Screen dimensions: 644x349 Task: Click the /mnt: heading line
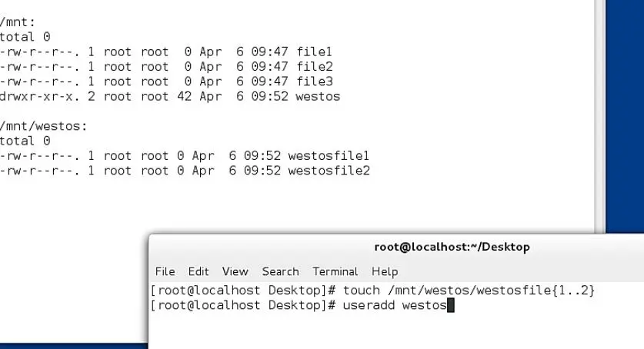point(18,22)
